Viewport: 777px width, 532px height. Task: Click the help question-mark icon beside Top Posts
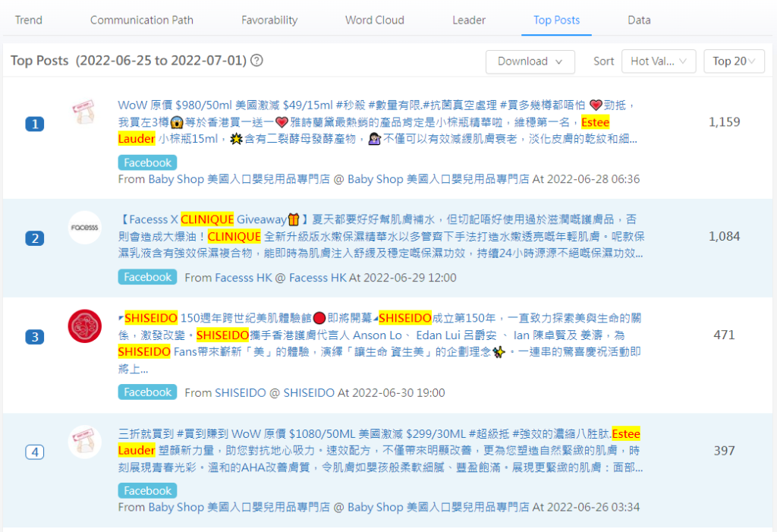pyautogui.click(x=256, y=61)
